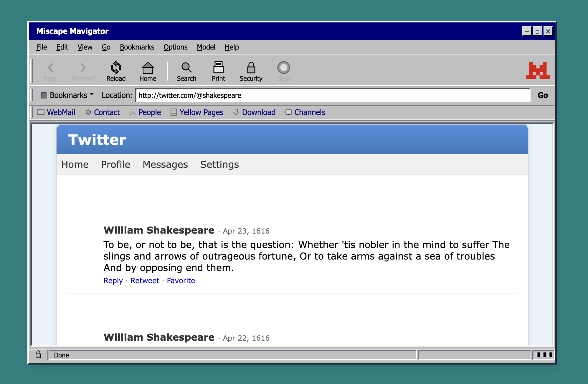Open the Go menu

click(106, 47)
